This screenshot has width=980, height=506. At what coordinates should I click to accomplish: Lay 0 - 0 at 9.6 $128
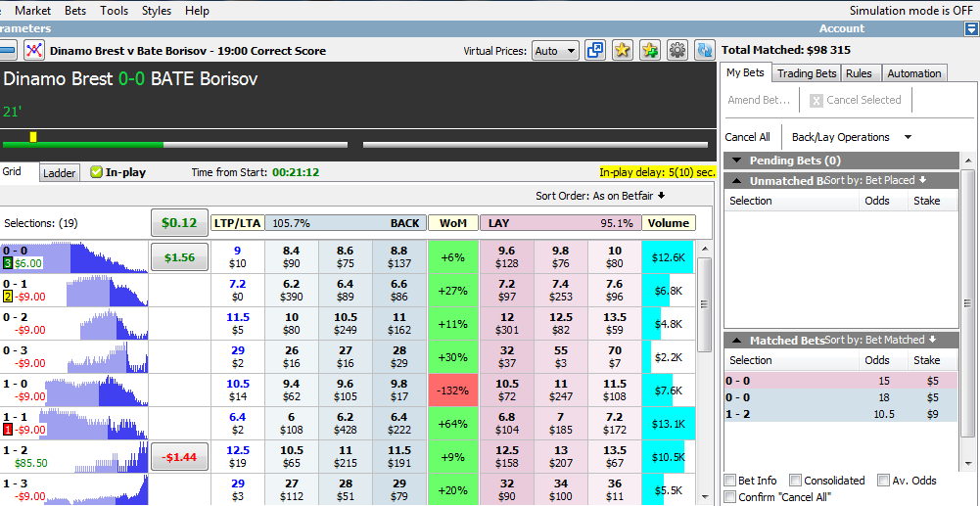507,257
